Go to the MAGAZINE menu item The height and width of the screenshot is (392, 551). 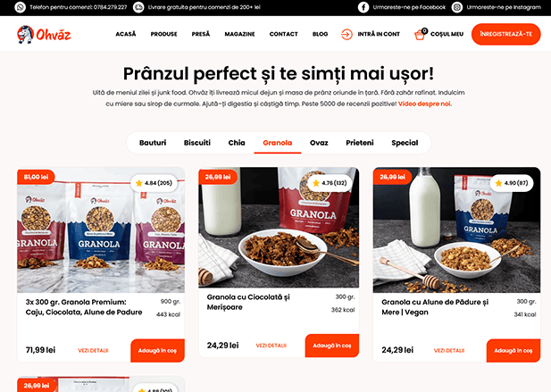pyautogui.click(x=239, y=34)
